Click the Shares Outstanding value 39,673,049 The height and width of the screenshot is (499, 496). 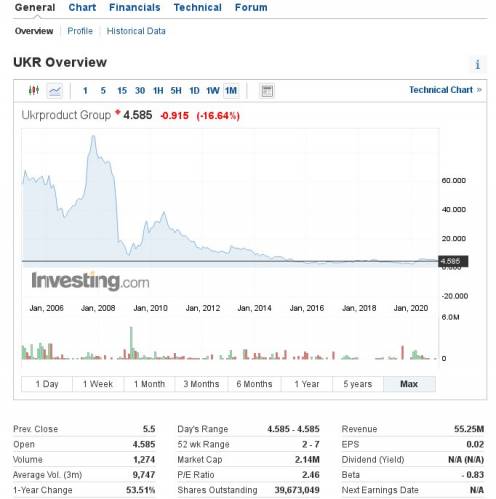(x=297, y=490)
